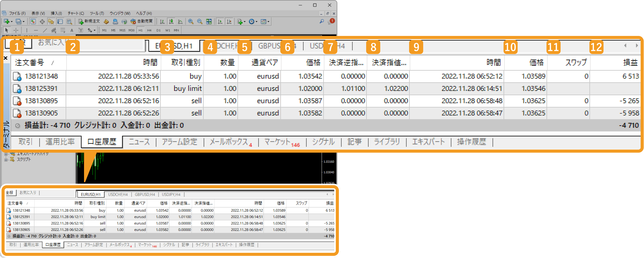Expand the スクリプト tree node
The image size is (644, 258).
click(6, 159)
